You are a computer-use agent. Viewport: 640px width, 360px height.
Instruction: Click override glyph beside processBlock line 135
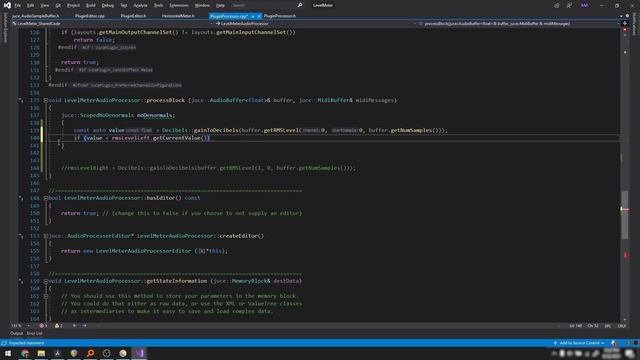pyautogui.click(x=21, y=100)
